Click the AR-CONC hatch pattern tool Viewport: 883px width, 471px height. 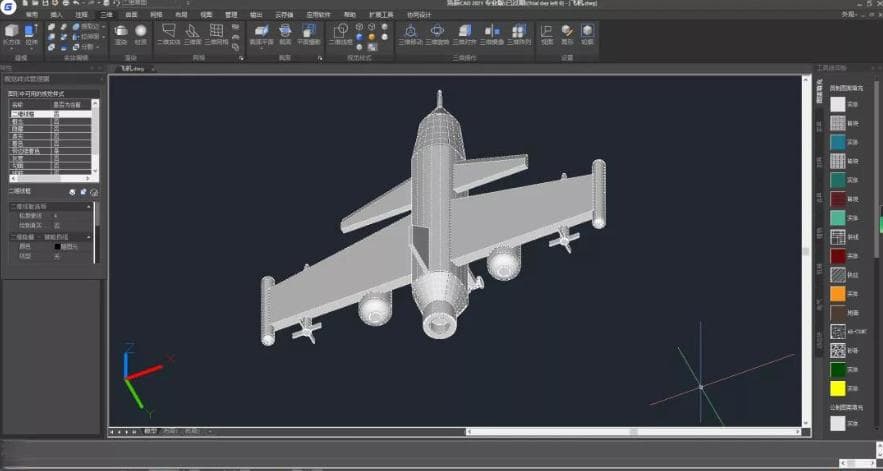pos(838,331)
